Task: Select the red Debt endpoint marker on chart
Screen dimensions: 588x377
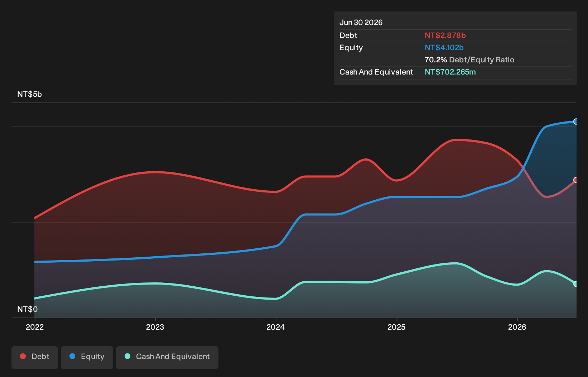Action: coord(576,180)
